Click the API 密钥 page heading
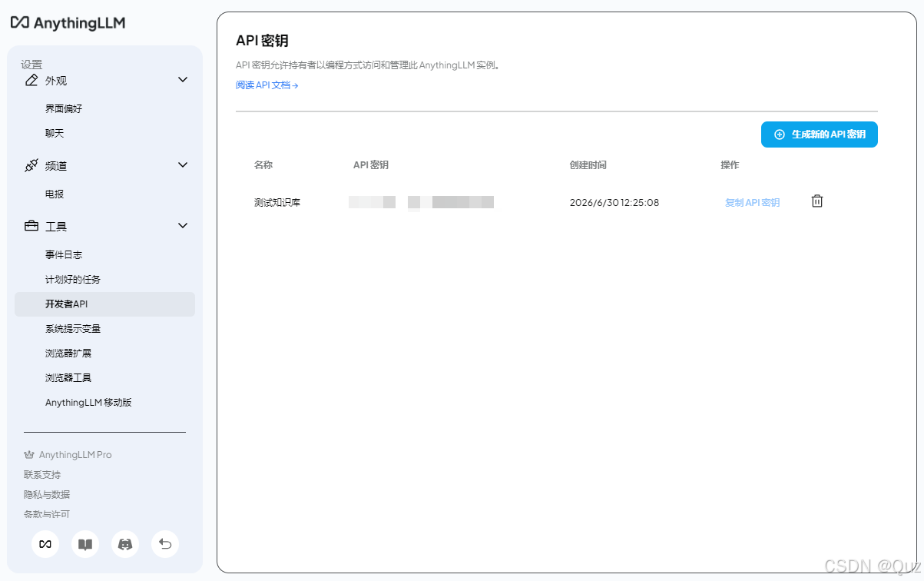This screenshot has width=924, height=581. [x=262, y=41]
